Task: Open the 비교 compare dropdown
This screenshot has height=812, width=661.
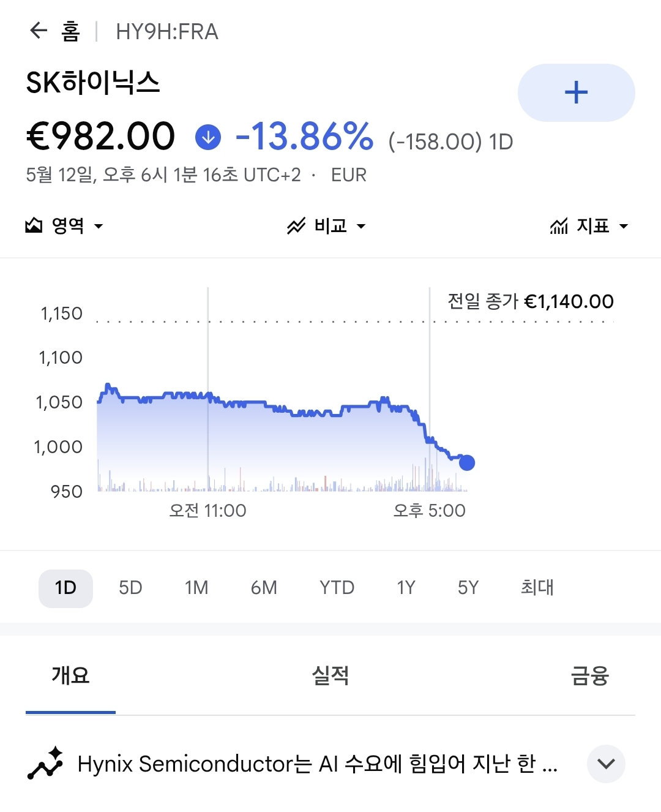Action: 326,226
